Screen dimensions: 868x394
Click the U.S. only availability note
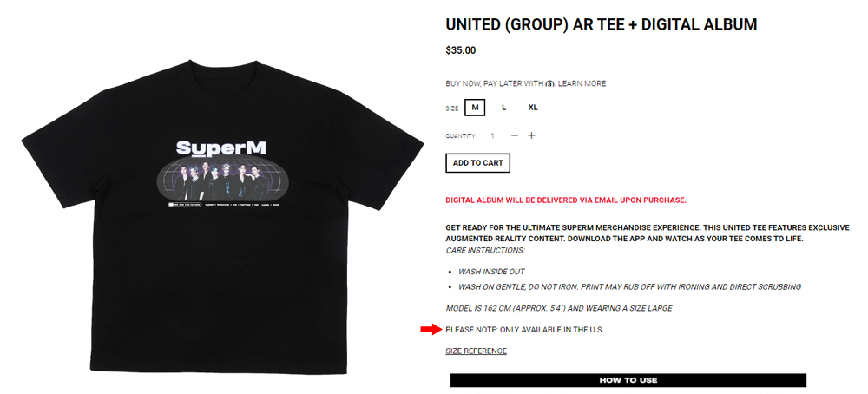525,330
